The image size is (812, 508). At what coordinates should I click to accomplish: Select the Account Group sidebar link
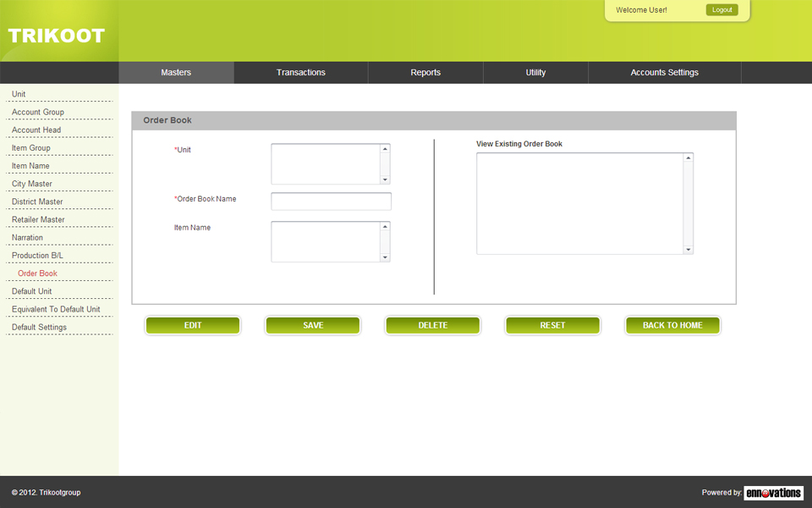38,113
